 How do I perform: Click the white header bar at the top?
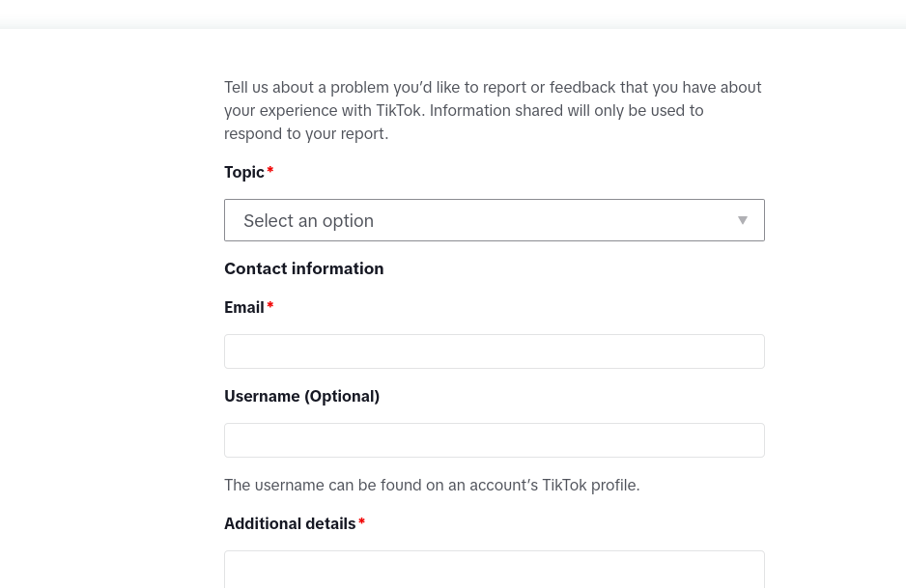453,14
